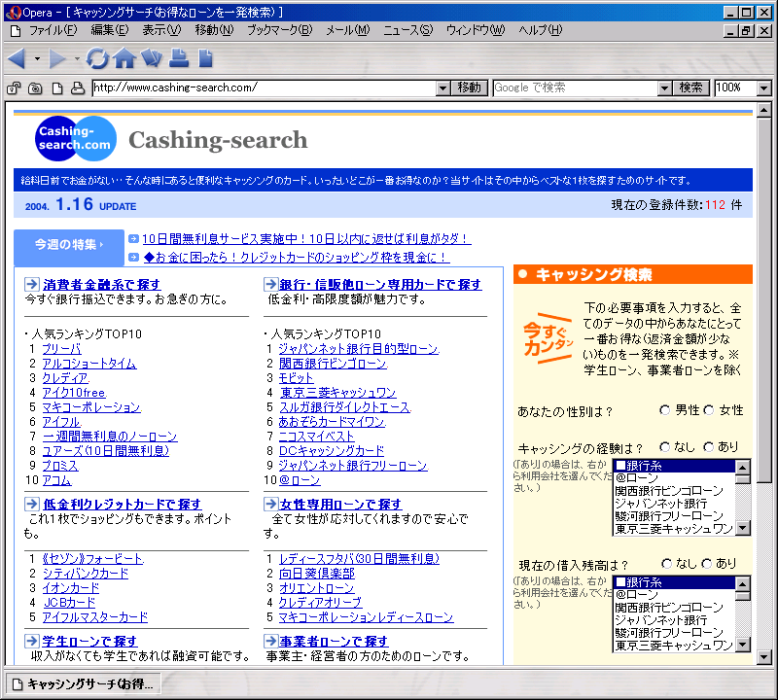The width and height of the screenshot is (778, 700).
Task: Click the arrow icon beside 銀行・信販他ローン専用カードで探す
Action: [x=271, y=284]
